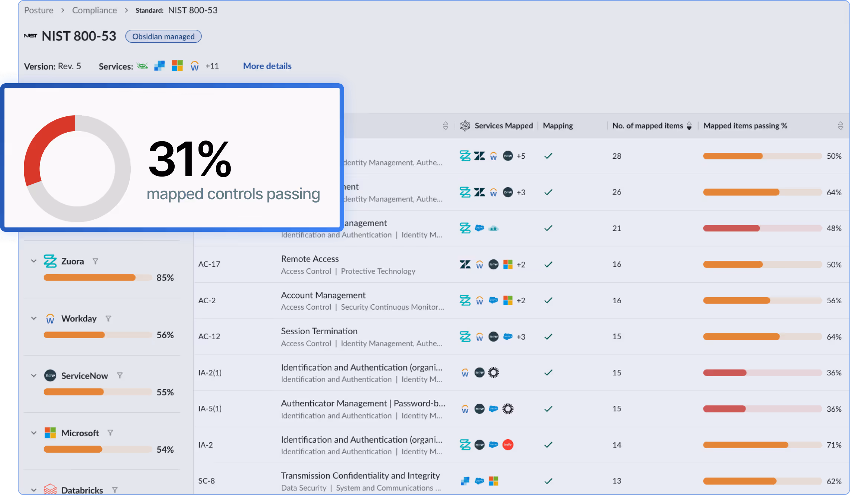Image resolution: width=868 pixels, height=495 pixels.
Task: Click Zuora icon in AC-2 row
Action: pyautogui.click(x=465, y=300)
